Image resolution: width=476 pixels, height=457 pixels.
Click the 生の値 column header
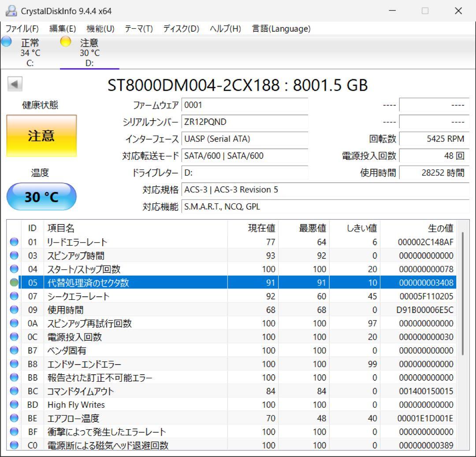tap(418, 228)
